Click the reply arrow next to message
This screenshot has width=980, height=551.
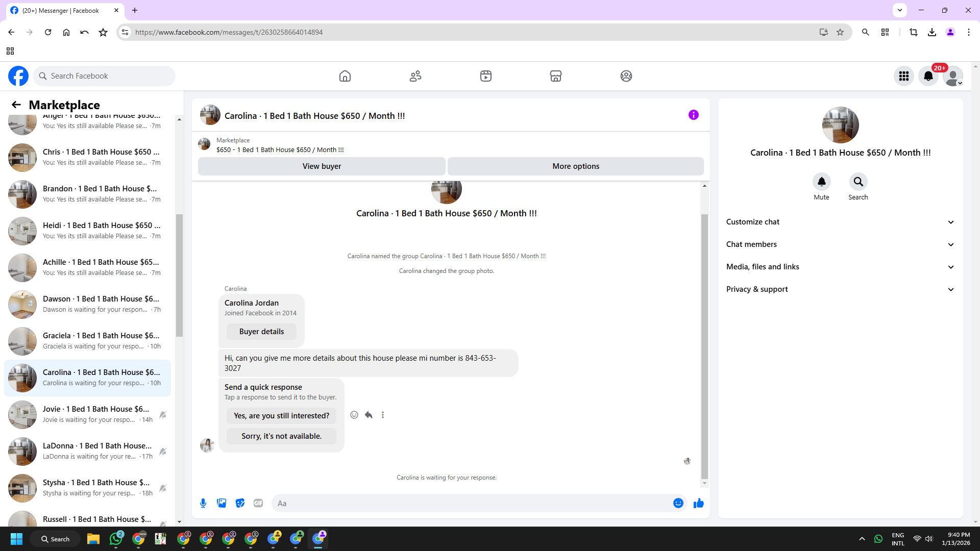point(369,415)
